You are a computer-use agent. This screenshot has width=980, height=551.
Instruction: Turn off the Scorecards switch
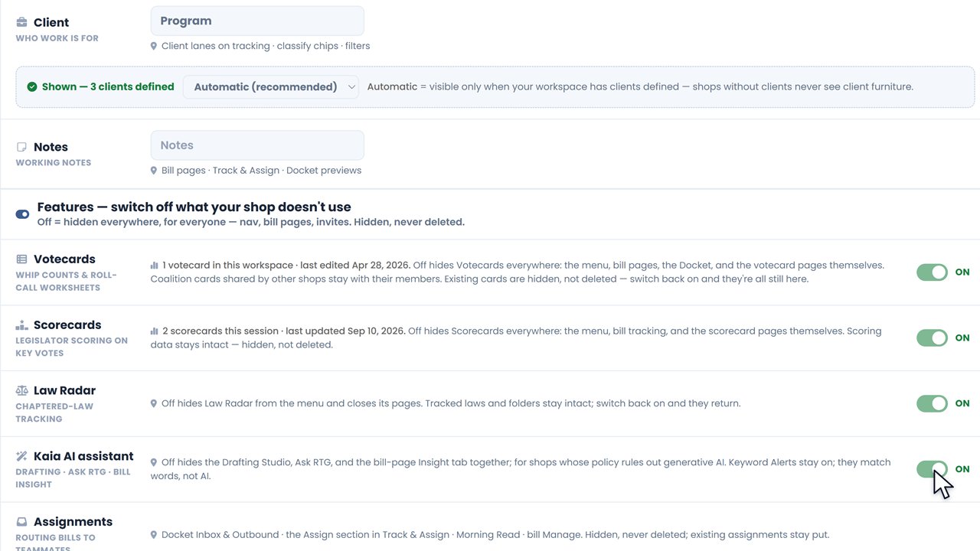pos(932,338)
